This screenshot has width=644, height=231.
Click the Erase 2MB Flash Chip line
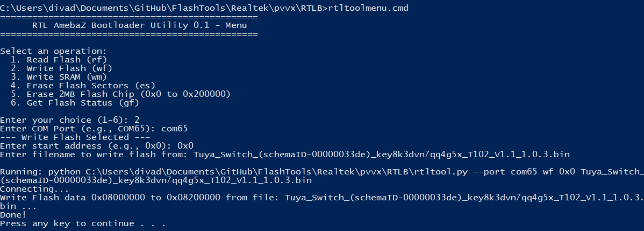tap(121, 94)
